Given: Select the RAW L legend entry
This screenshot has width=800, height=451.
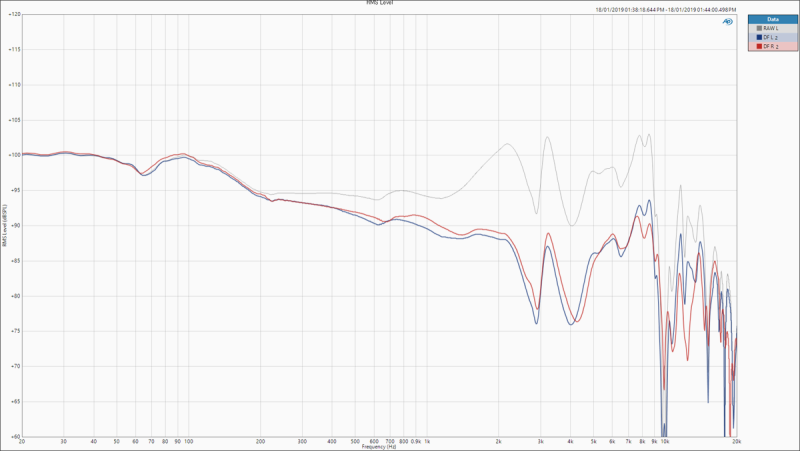Looking at the screenshot, I should tap(772, 29).
